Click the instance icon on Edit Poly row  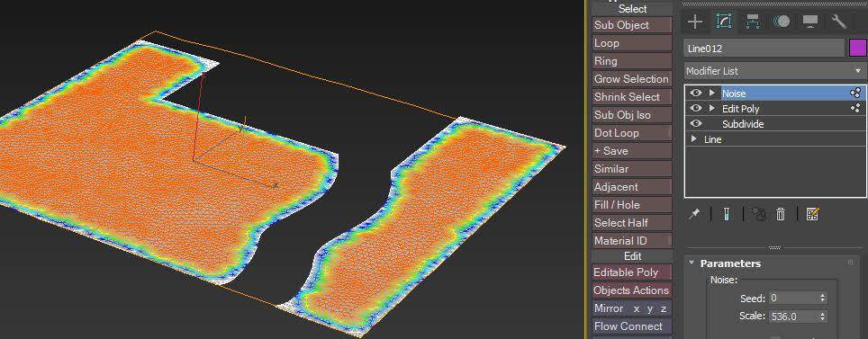[855, 109]
